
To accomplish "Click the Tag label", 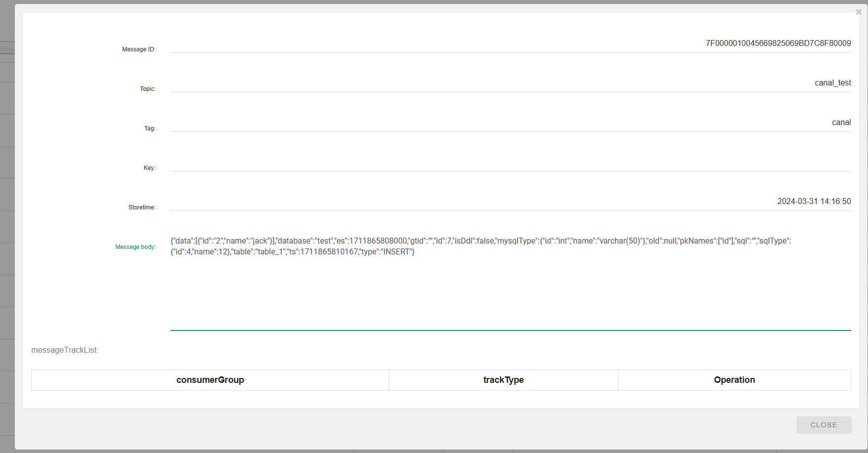I will (150, 128).
